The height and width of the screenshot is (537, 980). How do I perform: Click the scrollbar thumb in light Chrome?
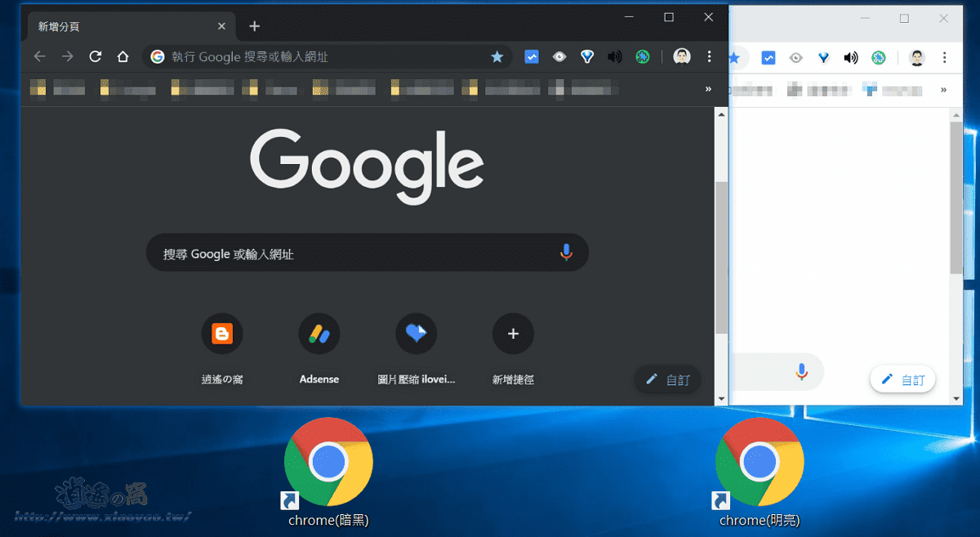tap(956, 198)
